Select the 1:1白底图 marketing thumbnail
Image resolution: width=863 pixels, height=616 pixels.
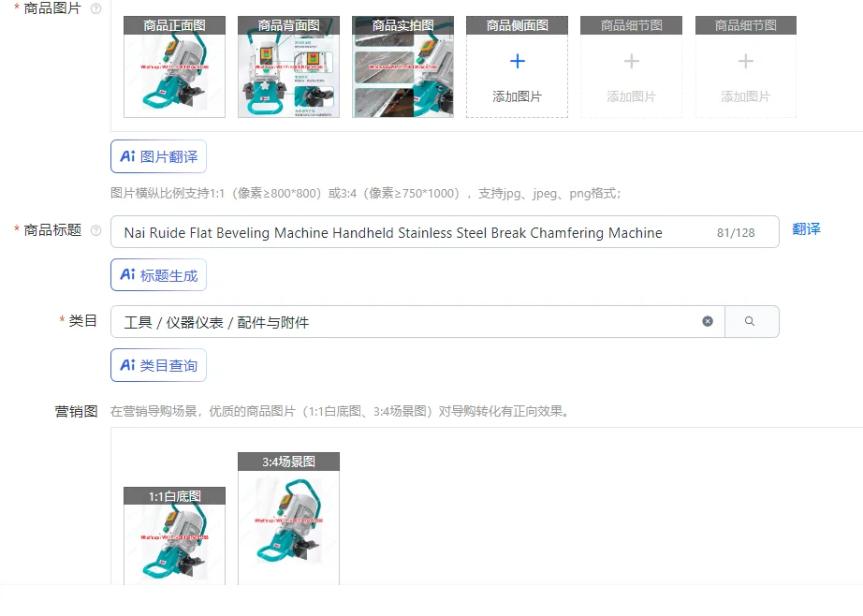point(174,536)
